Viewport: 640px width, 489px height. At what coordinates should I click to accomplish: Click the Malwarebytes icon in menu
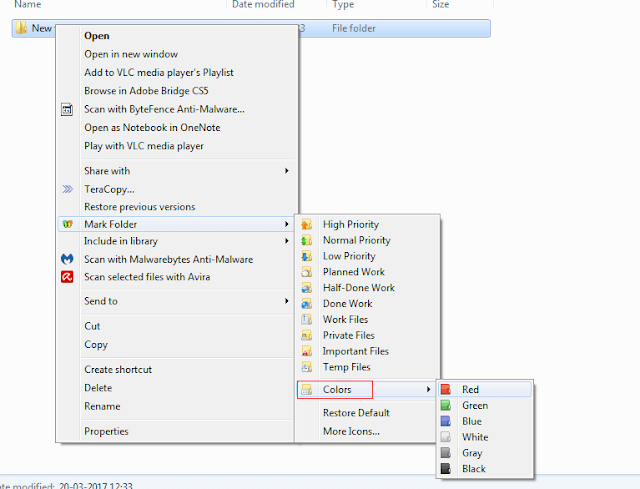coord(67,259)
